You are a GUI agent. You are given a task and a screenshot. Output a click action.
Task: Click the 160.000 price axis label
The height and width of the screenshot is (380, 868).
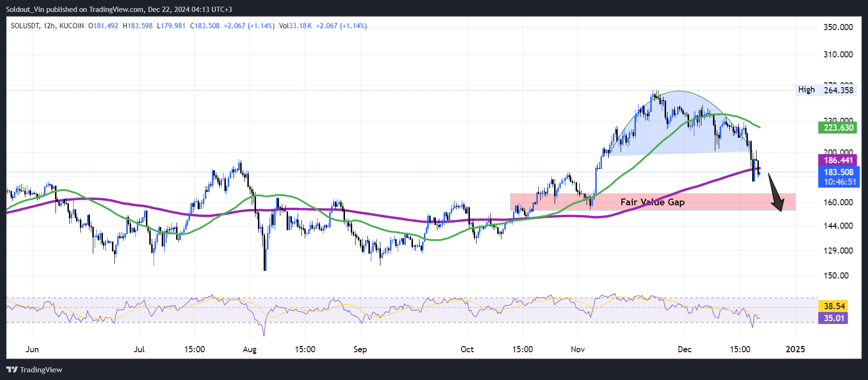coord(838,202)
